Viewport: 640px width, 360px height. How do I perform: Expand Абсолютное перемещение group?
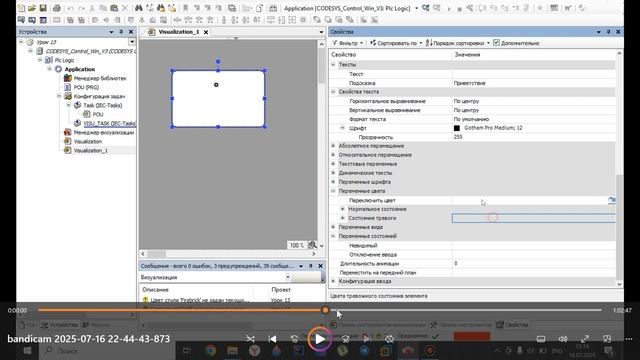coord(333,146)
